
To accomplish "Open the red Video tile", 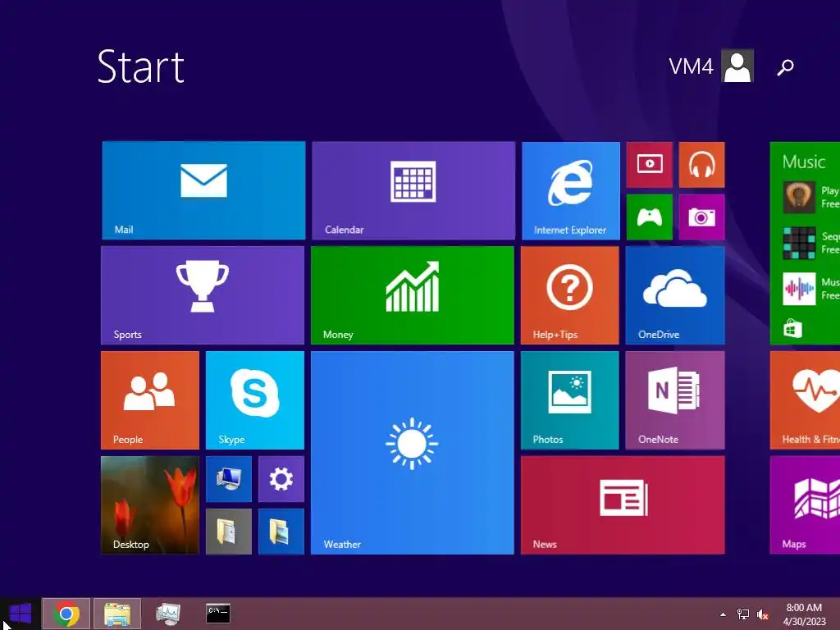I will tap(650, 164).
